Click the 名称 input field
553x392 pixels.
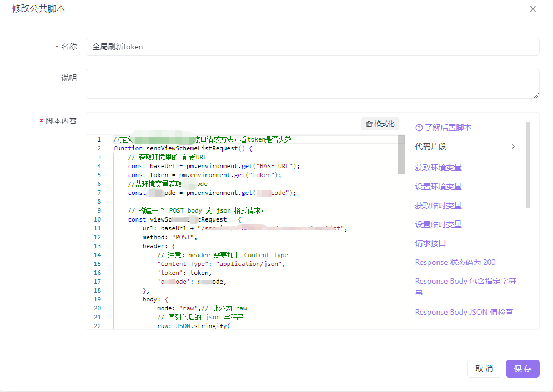click(x=312, y=47)
